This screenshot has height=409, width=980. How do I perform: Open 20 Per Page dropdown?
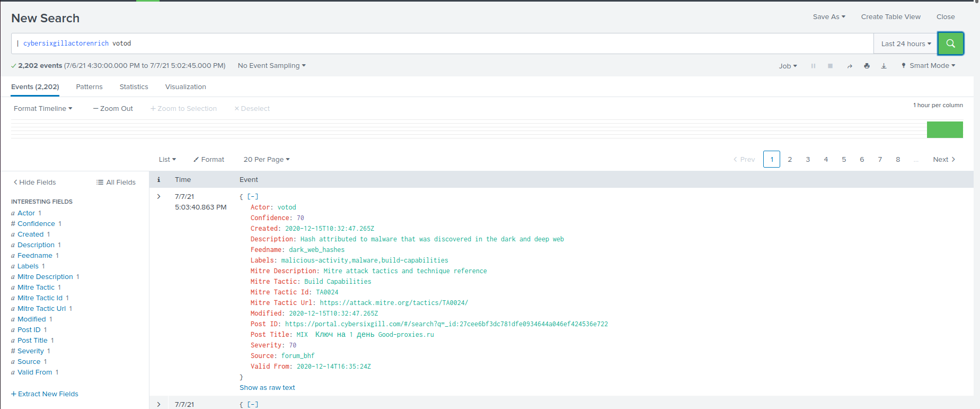click(267, 159)
